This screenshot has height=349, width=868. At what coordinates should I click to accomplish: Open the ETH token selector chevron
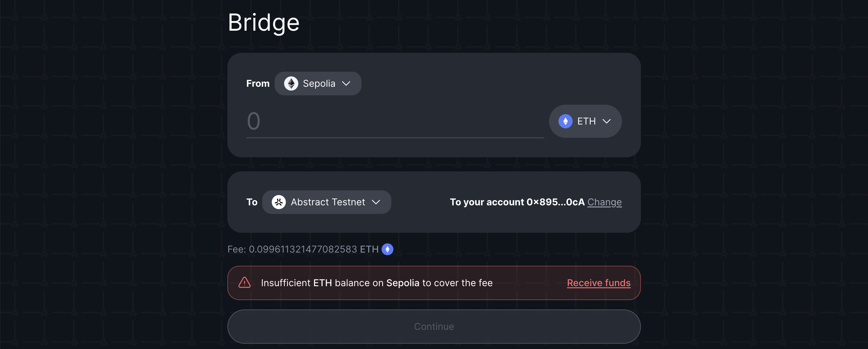(606, 121)
